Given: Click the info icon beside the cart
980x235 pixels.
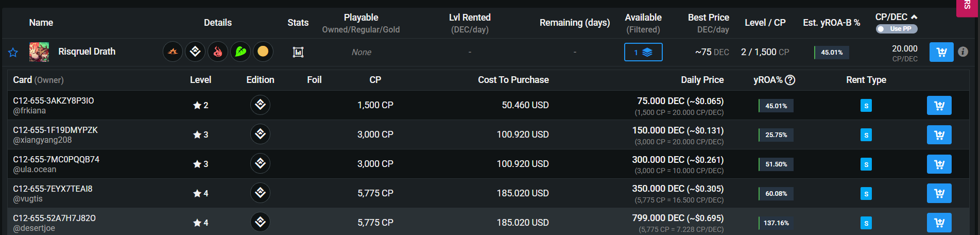Looking at the screenshot, I should pos(963,52).
